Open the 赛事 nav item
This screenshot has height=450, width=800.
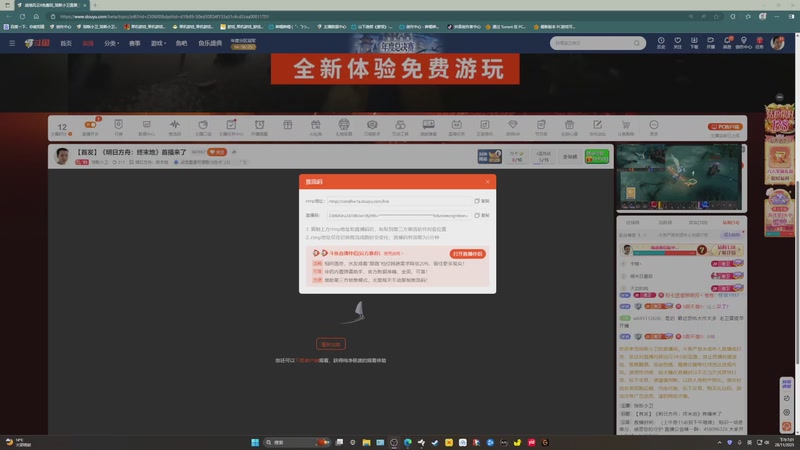tap(134, 43)
